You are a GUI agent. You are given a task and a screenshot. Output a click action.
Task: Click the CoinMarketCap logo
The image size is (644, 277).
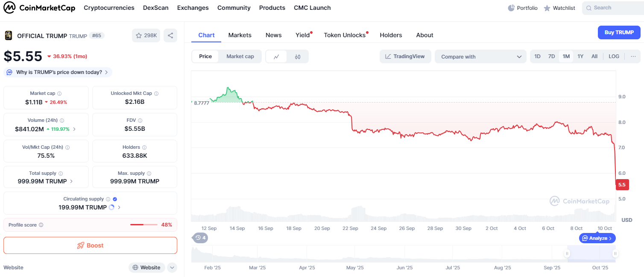coord(39,8)
